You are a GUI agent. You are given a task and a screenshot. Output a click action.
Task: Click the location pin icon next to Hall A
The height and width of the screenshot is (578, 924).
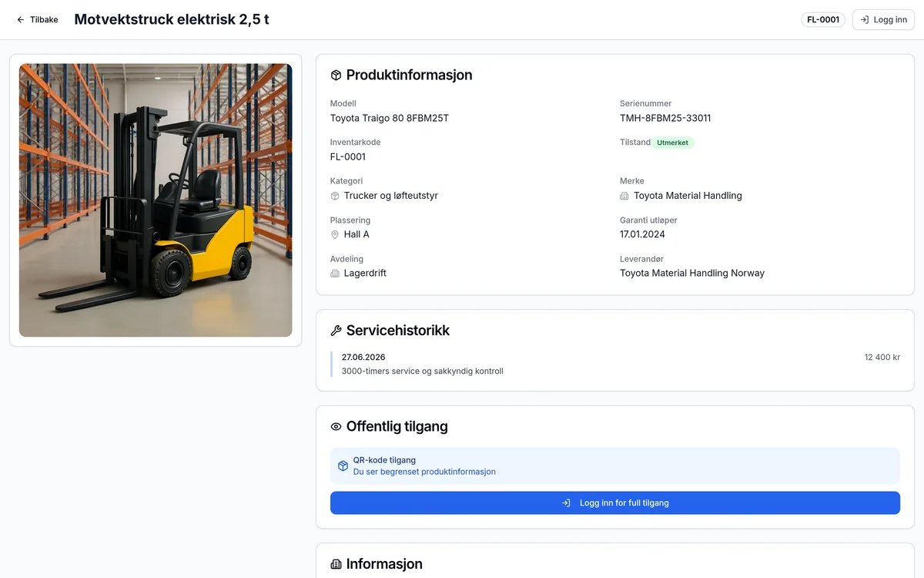coord(335,234)
